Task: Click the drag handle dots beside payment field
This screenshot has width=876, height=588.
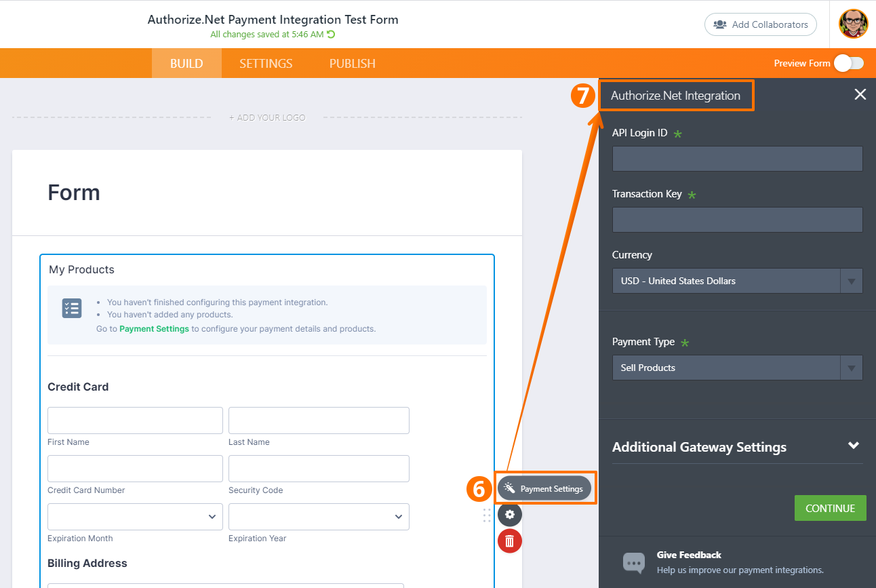Action: [x=487, y=515]
